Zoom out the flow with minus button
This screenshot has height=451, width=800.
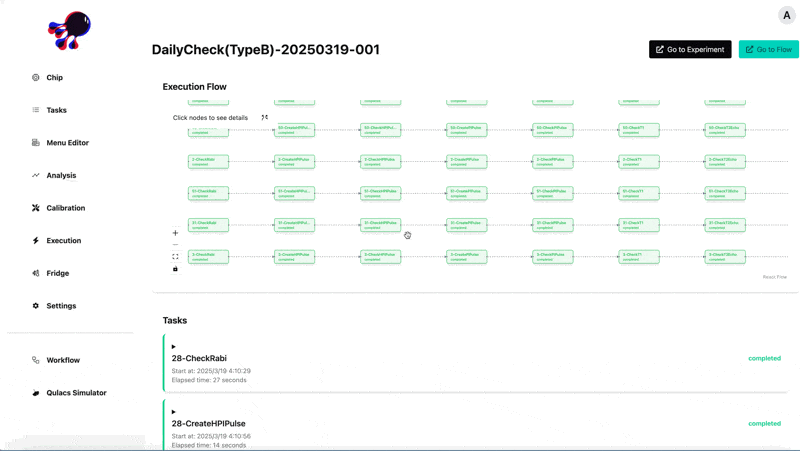tap(175, 245)
